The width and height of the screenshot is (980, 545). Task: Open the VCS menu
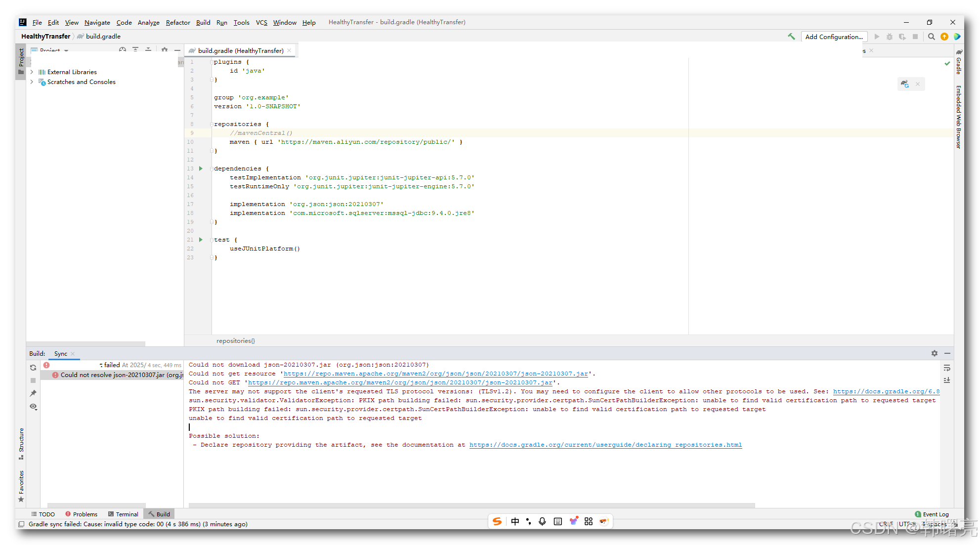pos(261,22)
